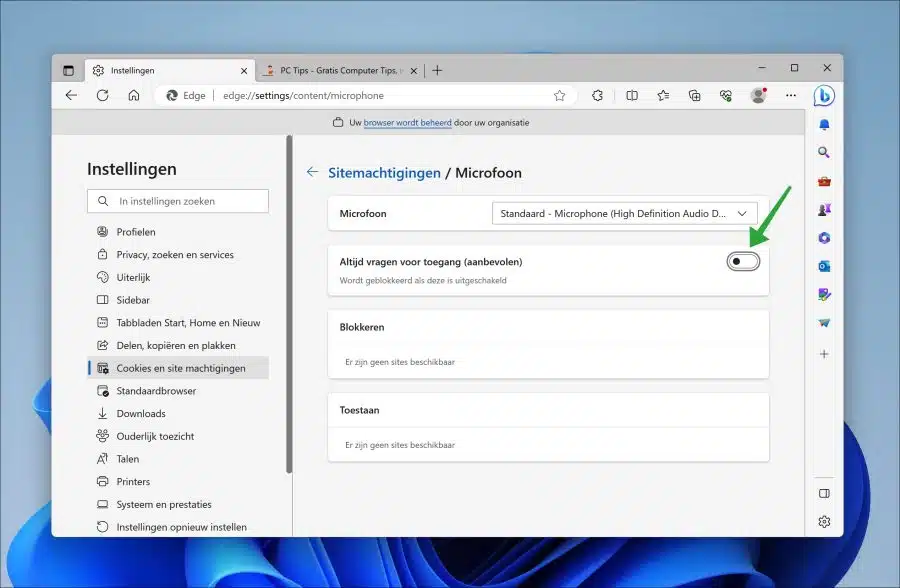Open the sidebar Drop paper plane icon

(x=824, y=323)
